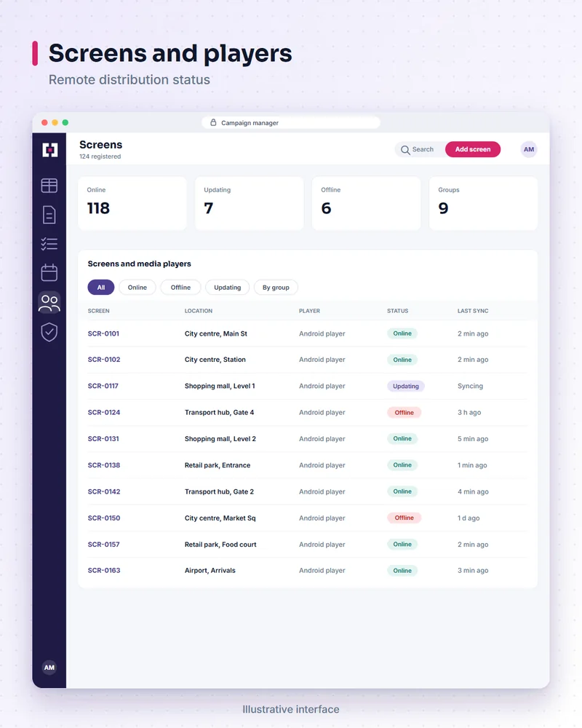Click location Shopping mall, Level 1
Viewport: 582px width, 728px height.
tap(220, 386)
